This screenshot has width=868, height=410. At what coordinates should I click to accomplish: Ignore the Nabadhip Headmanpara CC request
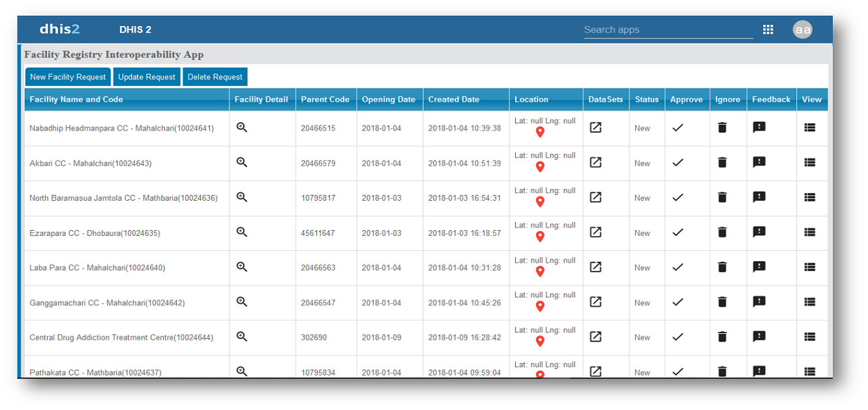[x=722, y=128]
